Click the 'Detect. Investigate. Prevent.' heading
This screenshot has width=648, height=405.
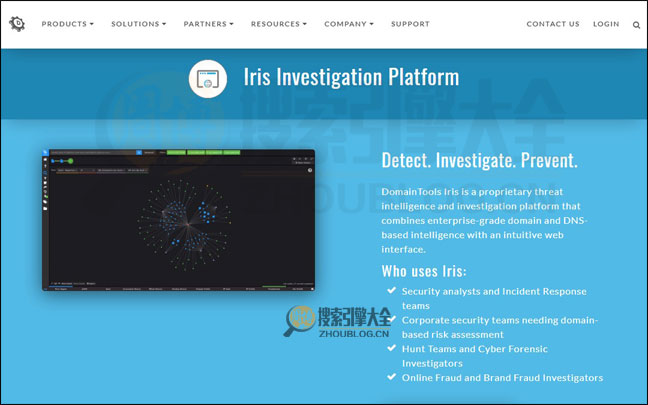(x=479, y=160)
